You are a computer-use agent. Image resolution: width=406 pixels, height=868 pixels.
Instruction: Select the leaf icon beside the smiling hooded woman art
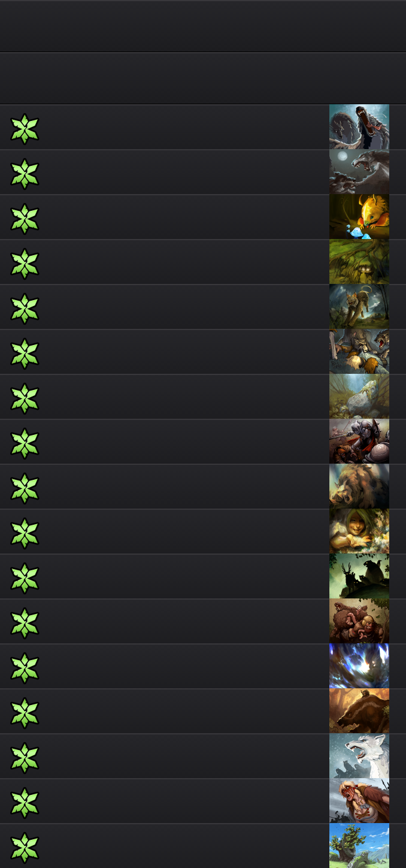point(25,533)
